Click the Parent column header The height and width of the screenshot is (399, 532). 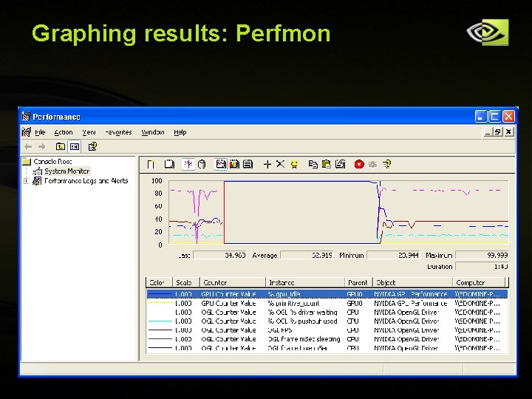coord(358,282)
